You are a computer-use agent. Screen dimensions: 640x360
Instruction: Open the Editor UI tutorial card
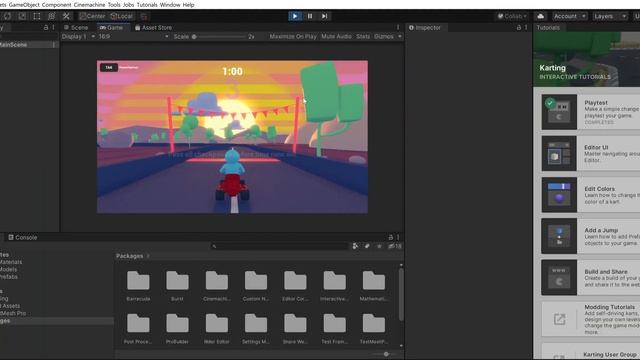591,153
